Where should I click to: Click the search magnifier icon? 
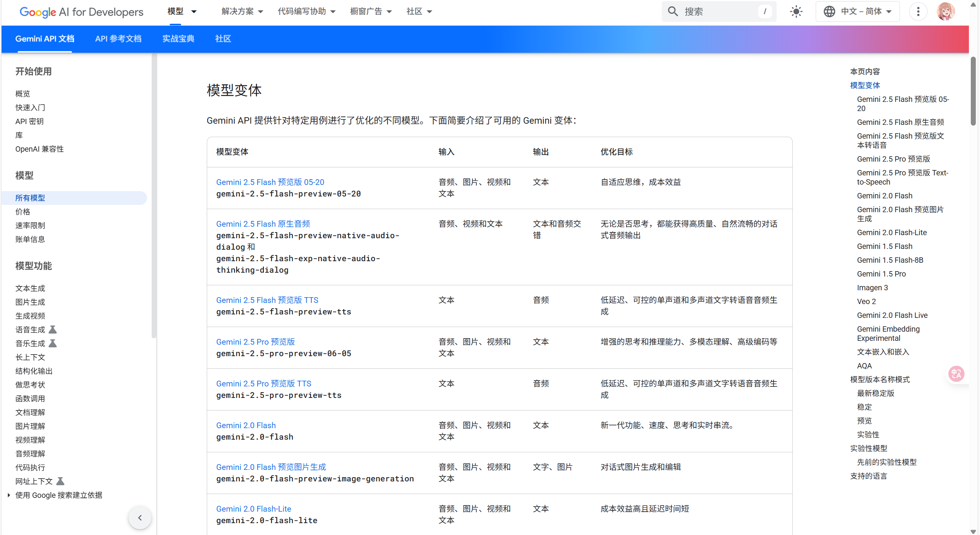coord(673,11)
